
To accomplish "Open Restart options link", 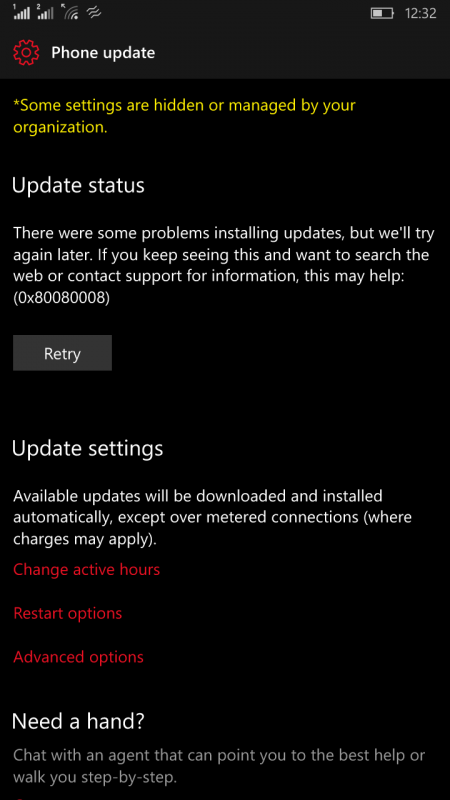I will click(x=68, y=613).
